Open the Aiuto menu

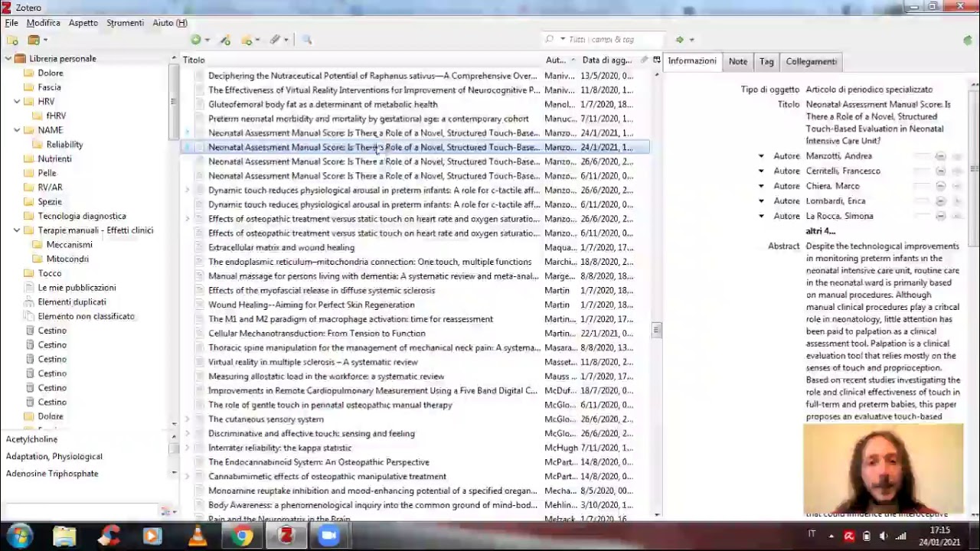point(169,23)
